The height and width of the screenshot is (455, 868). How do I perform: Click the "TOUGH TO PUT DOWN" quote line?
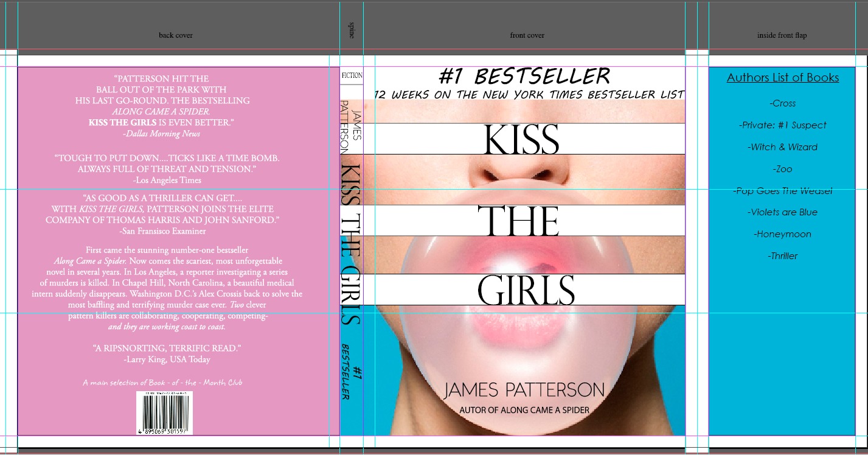(167, 158)
